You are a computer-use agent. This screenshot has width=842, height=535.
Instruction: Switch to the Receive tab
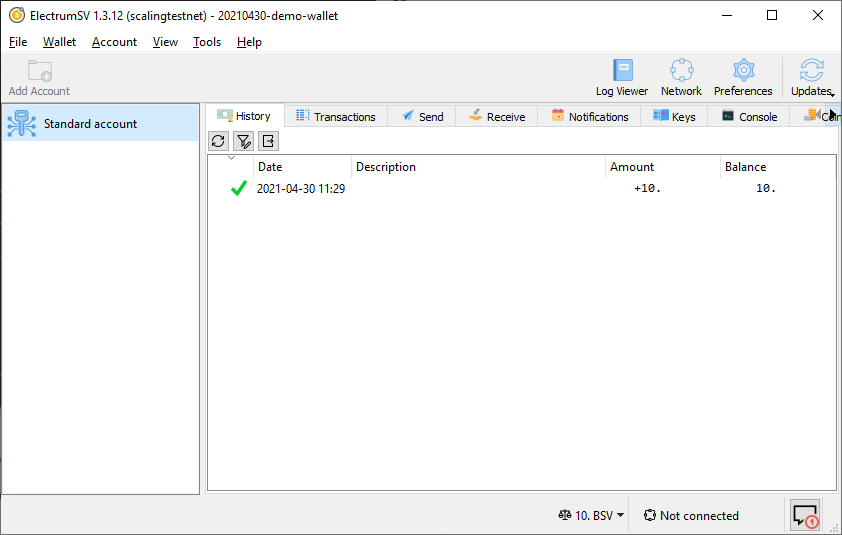point(497,117)
